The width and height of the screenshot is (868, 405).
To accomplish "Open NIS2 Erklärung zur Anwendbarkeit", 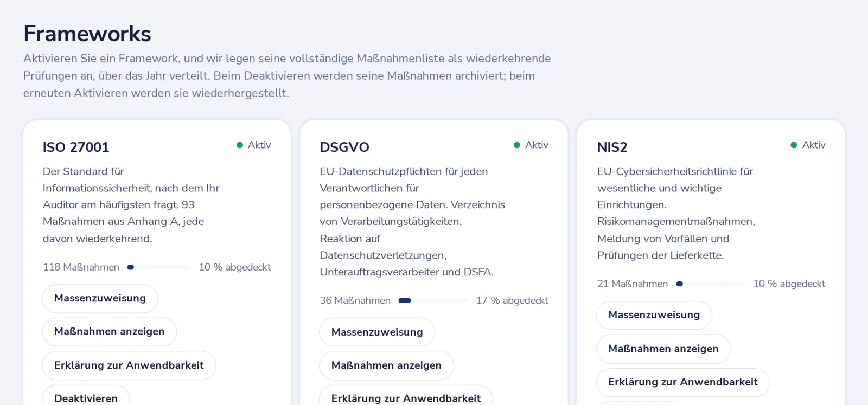I will 683,382.
